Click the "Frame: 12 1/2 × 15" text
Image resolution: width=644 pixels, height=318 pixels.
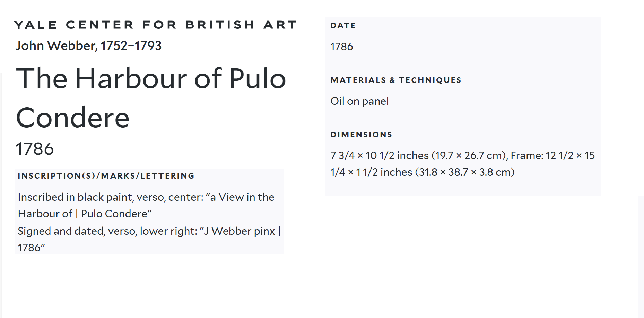point(552,155)
